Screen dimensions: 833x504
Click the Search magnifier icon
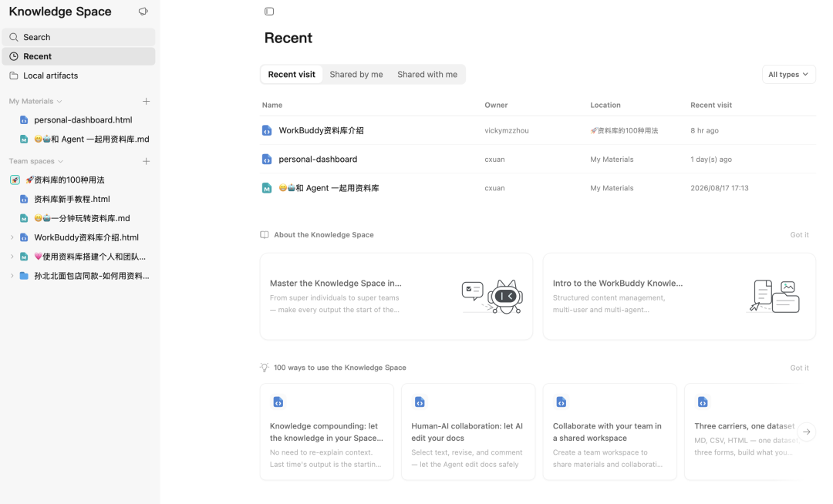14,37
